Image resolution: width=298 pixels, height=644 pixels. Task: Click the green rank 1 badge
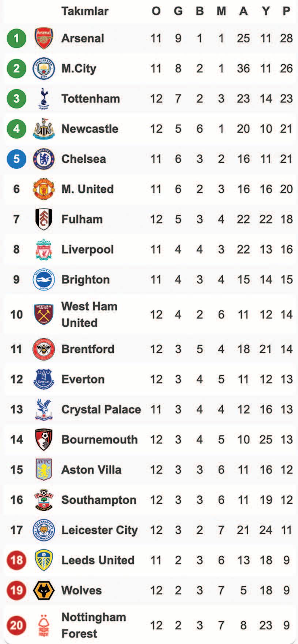[16, 38]
